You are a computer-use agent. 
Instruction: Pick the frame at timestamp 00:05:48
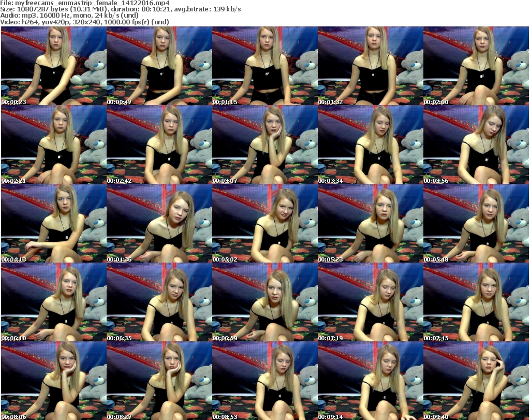point(476,224)
